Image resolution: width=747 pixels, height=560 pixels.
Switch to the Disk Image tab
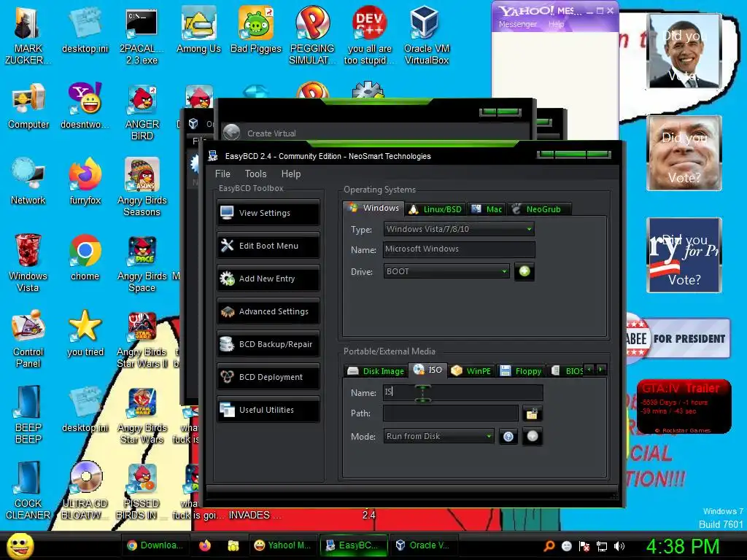click(376, 371)
